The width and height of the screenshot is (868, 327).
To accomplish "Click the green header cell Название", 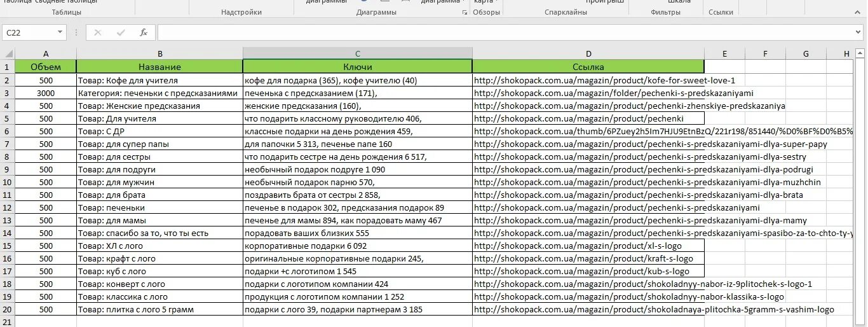I will [x=160, y=67].
